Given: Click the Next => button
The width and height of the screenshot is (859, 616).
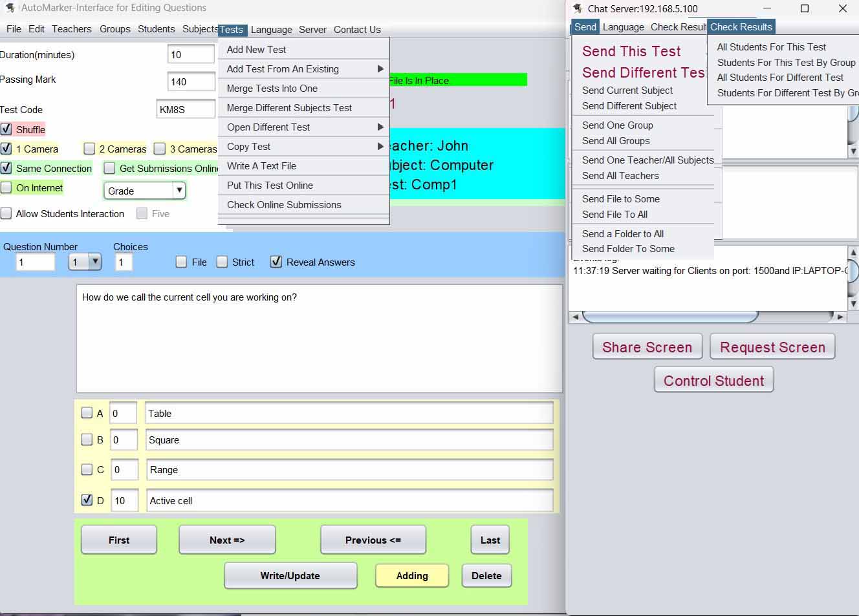Looking at the screenshot, I should point(227,540).
